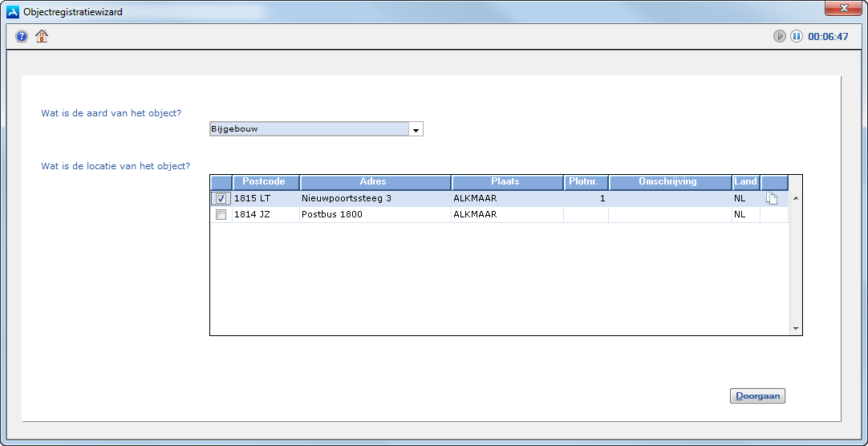Click the Doorgaan button

[x=757, y=395]
